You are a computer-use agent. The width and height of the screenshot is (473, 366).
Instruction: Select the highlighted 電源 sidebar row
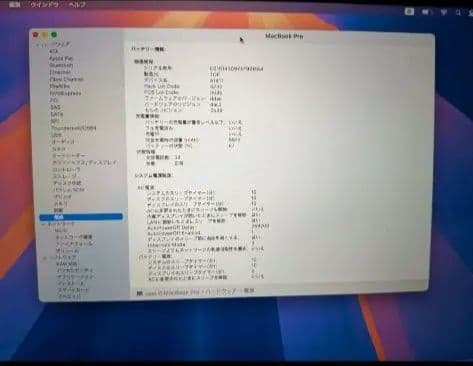tap(81, 217)
